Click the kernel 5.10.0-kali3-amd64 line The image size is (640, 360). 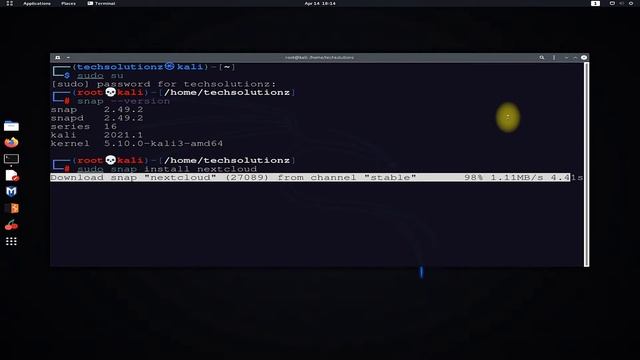137,144
